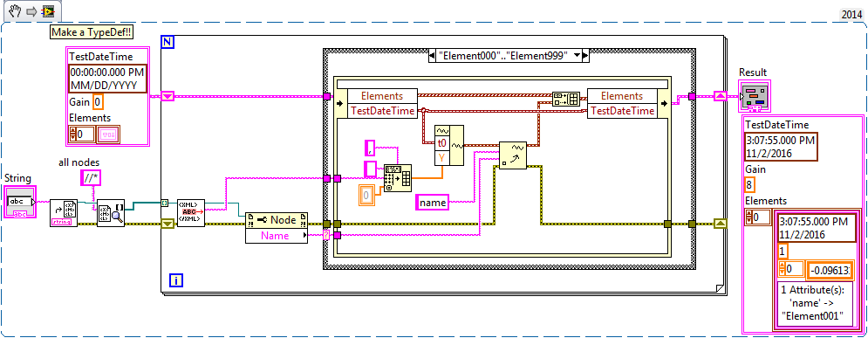The width and height of the screenshot is (868, 338).
Task: Click the right-arrow output edge of Bundle By Name
Action: click(x=663, y=103)
